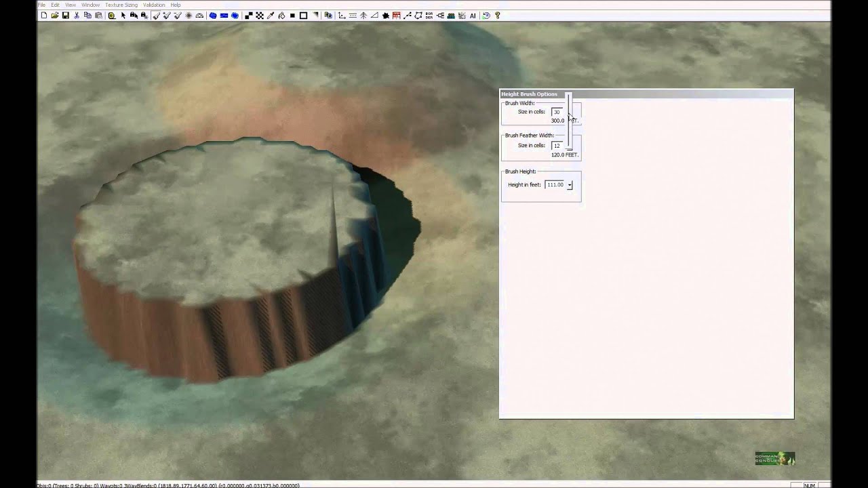Click the blue wave rectangle icon
Image resolution: width=868 pixels, height=488 pixels.
tap(224, 15)
